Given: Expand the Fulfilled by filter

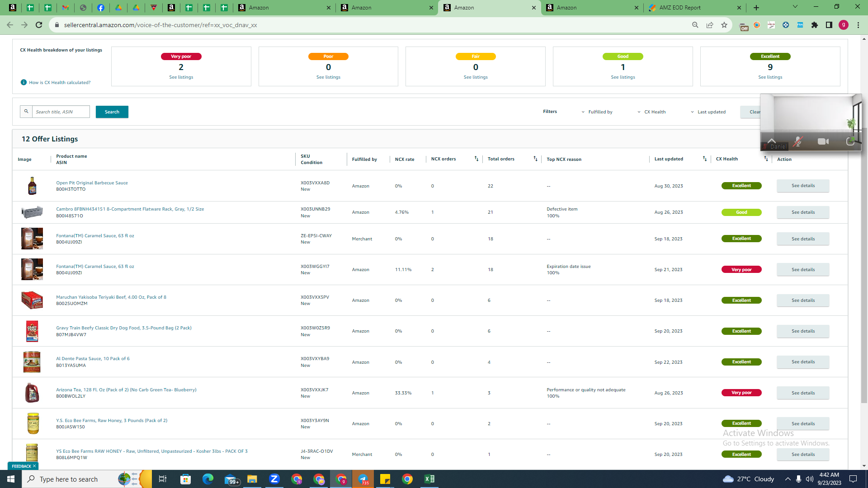Looking at the screenshot, I should [x=597, y=112].
